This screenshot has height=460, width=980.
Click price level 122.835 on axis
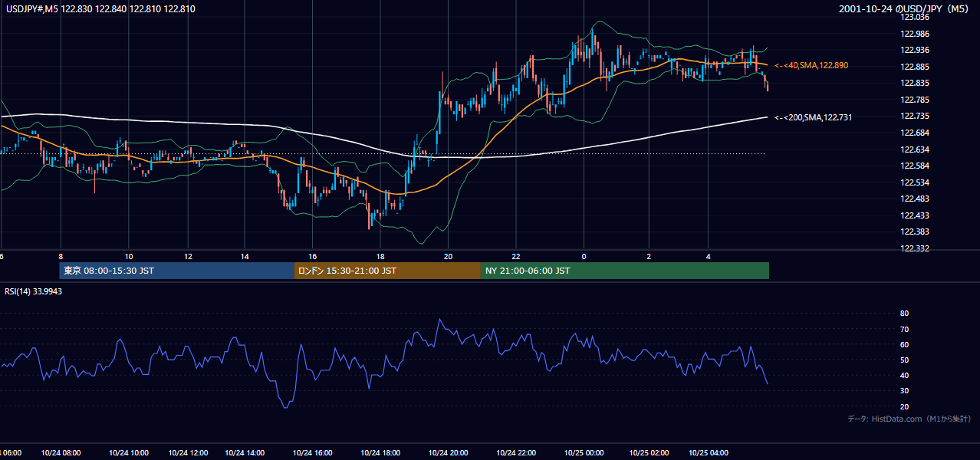915,83
